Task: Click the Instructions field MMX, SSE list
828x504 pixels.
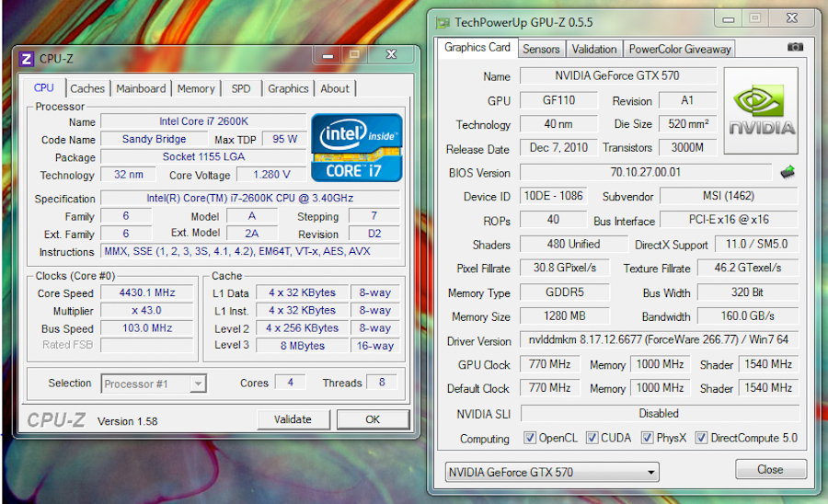Action: click(x=250, y=251)
